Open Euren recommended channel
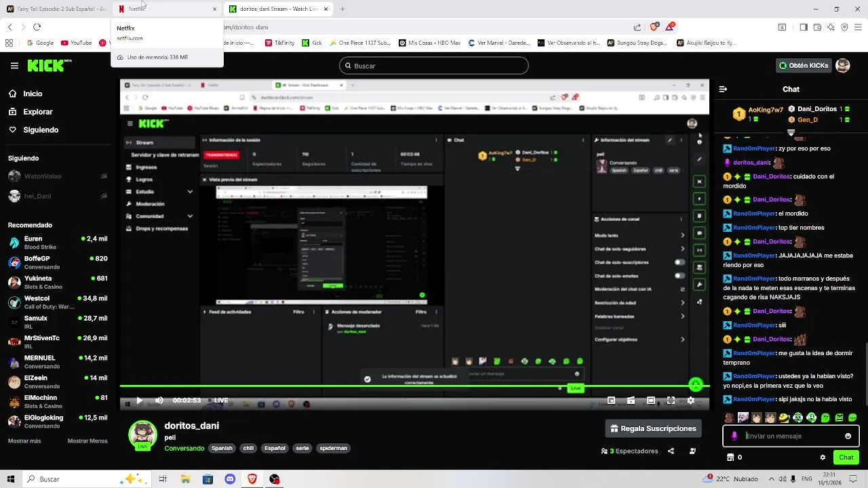Image resolution: width=868 pixels, height=488 pixels. coord(58,243)
